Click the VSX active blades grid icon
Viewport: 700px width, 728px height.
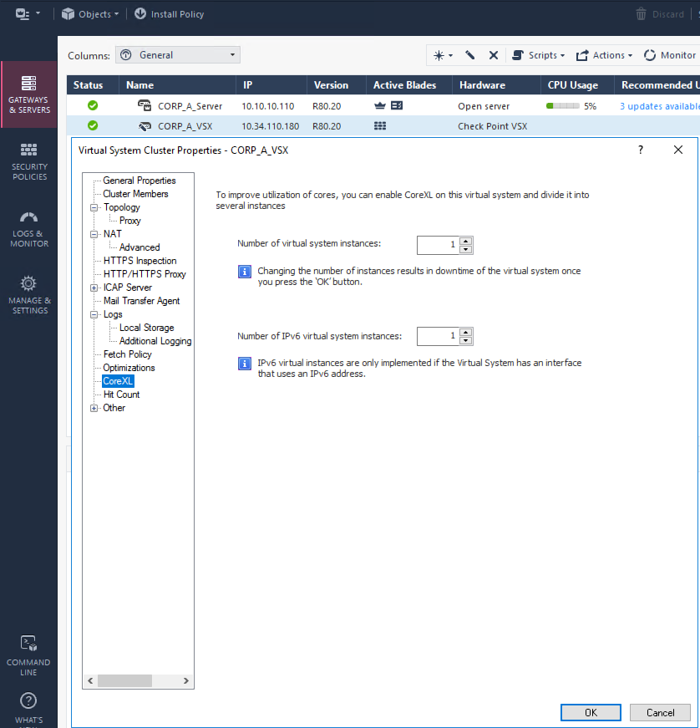380,126
